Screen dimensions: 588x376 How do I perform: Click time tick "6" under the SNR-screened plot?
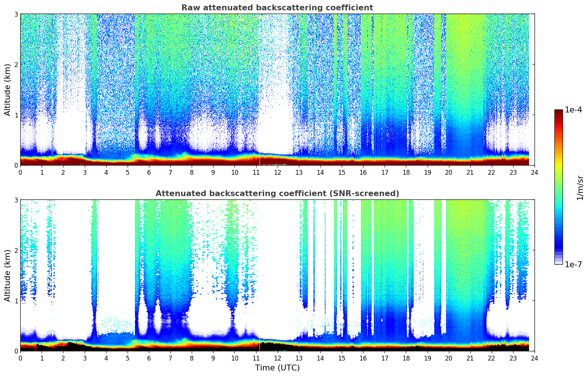[149, 358]
